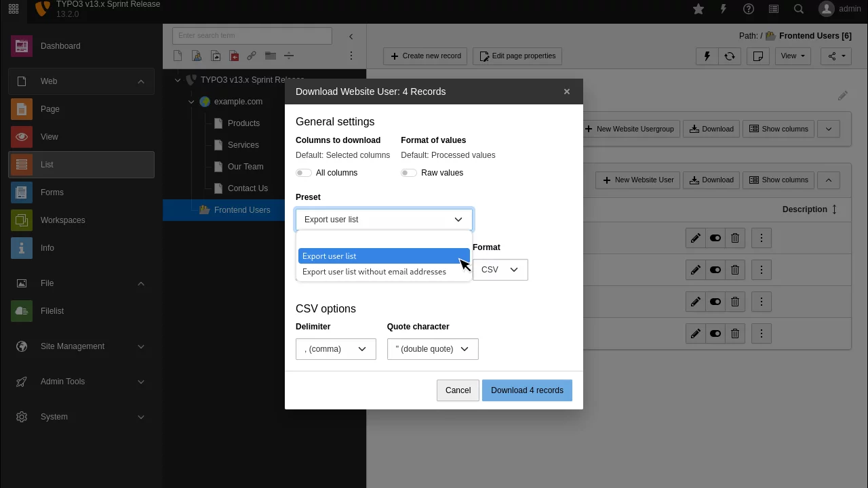
Task: Open the help question mark icon
Action: [749, 9]
